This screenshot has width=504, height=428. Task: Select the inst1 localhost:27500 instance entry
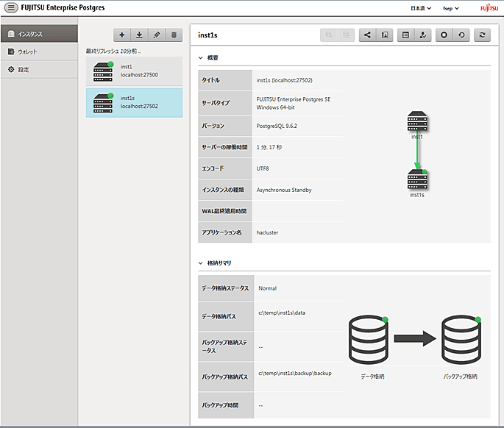134,71
